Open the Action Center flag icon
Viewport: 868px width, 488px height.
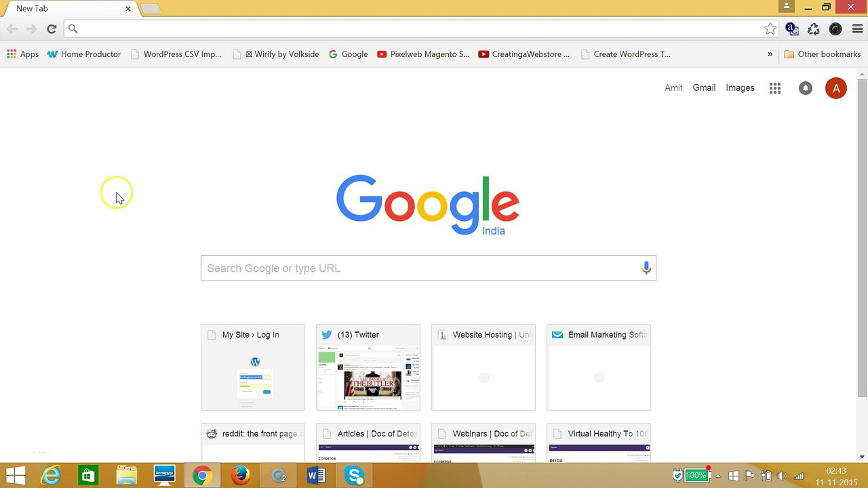[x=749, y=476]
